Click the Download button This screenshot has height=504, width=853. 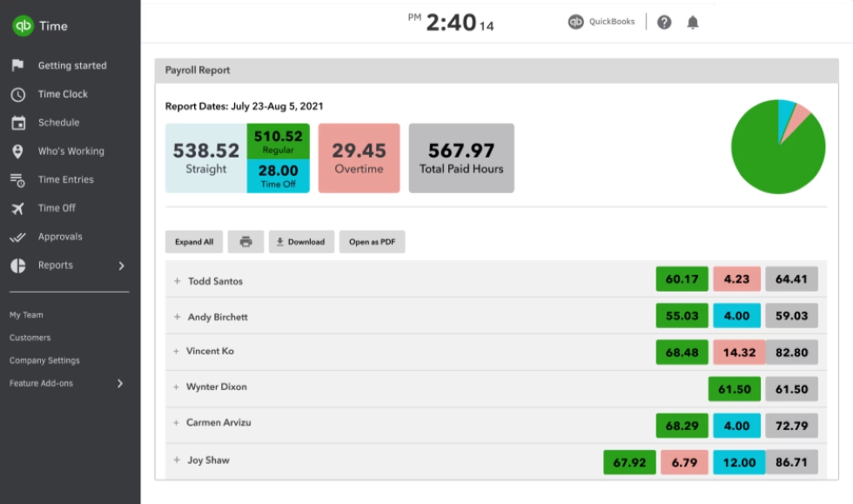pos(300,241)
